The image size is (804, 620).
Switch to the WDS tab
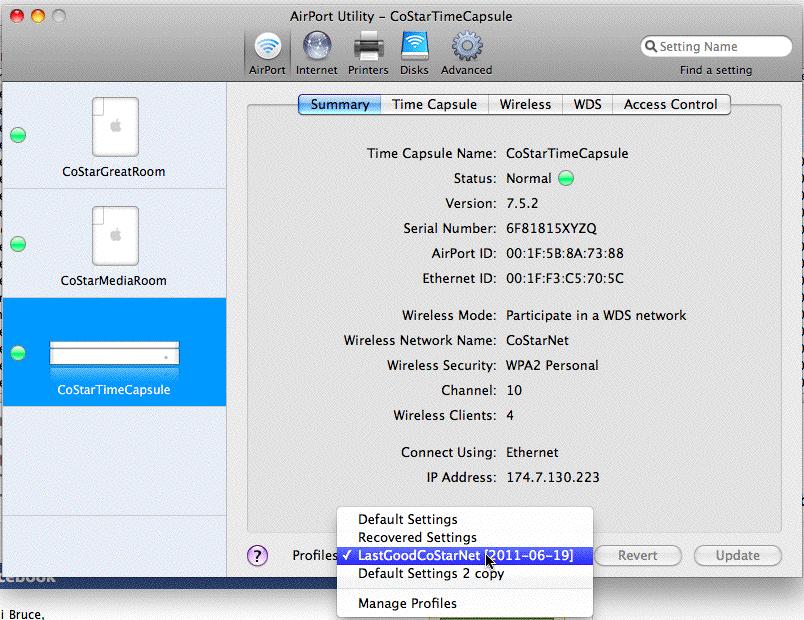587,105
